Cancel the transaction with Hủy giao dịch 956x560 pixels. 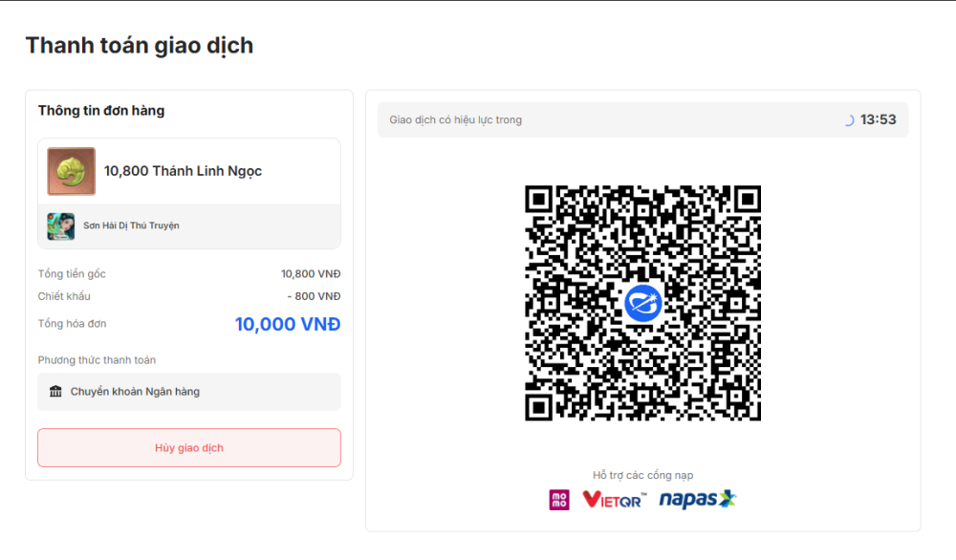189,448
